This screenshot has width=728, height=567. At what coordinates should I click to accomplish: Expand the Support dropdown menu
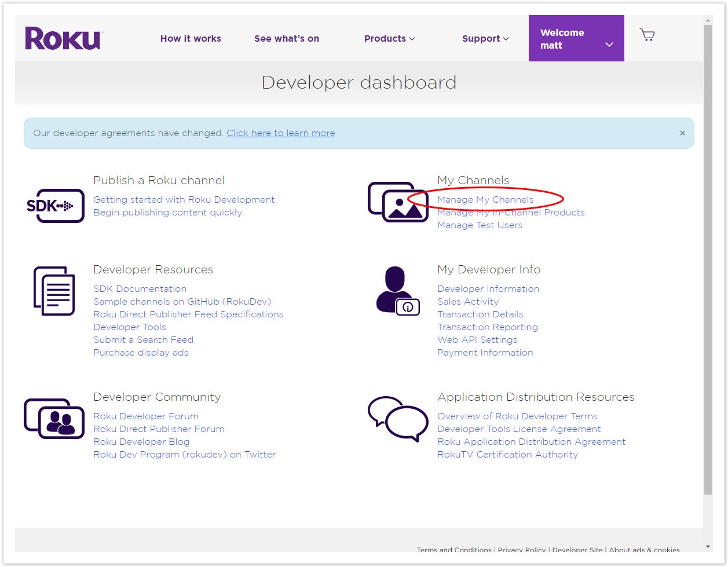(485, 38)
